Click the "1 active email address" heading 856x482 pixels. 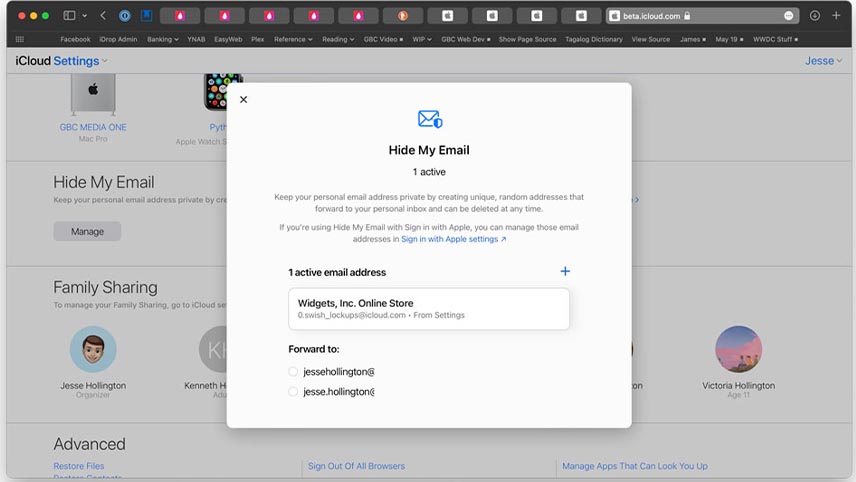(337, 272)
